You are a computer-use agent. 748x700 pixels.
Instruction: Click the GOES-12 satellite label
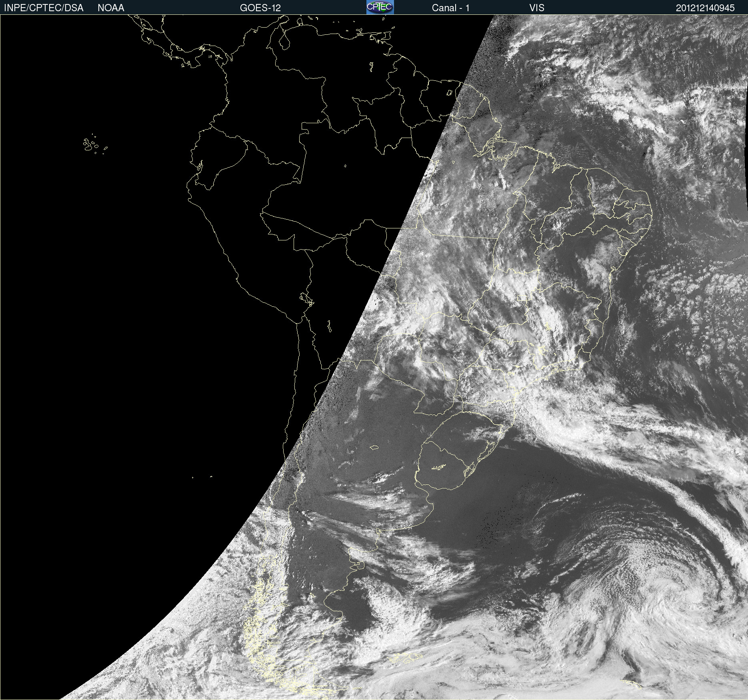click(x=260, y=8)
